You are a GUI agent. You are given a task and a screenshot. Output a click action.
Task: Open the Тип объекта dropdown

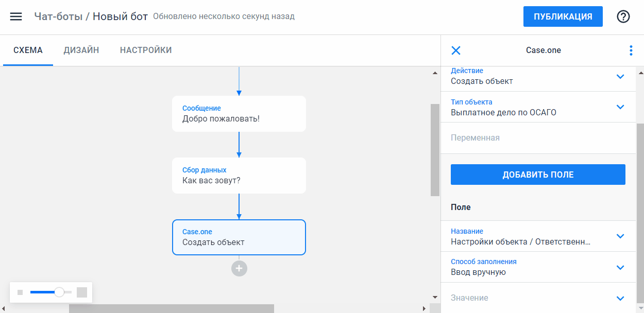[538, 107]
